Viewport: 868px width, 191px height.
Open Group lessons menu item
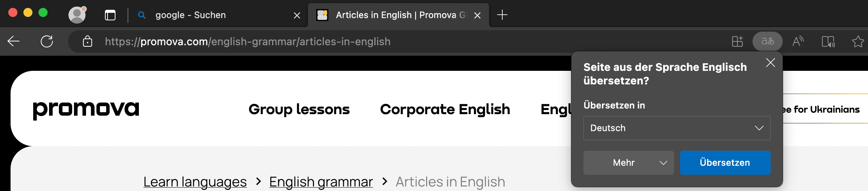tap(299, 109)
